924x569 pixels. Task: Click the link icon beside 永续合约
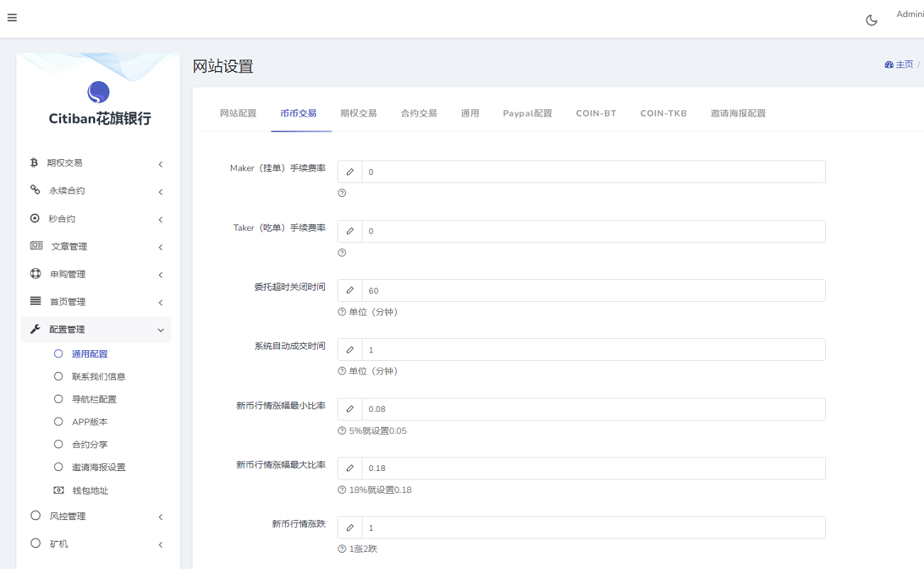[35, 190]
